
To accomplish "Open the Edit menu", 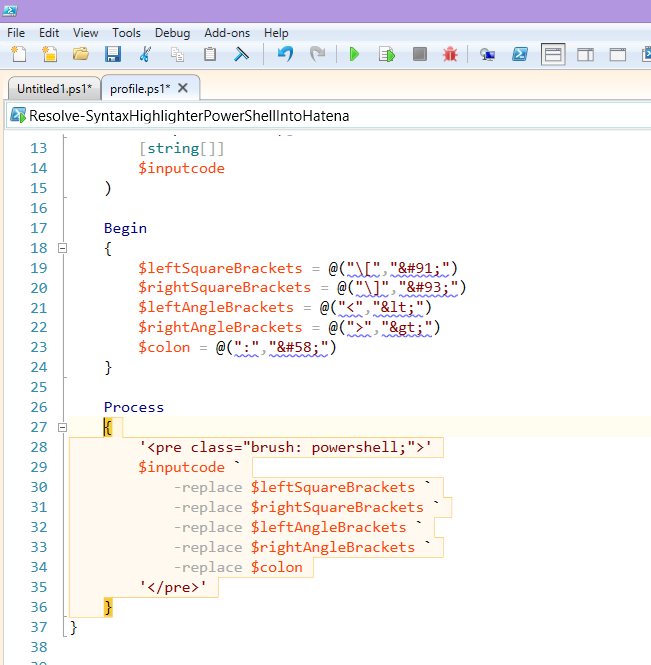I will [x=49, y=33].
